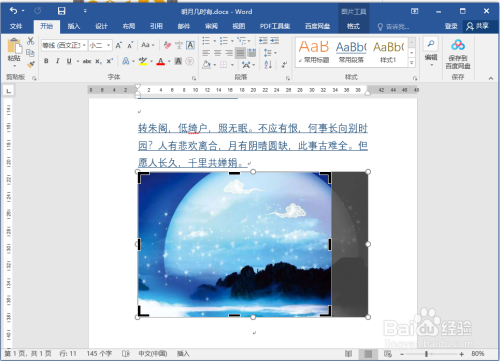Click the bullet list icon
This screenshot has height=361, width=500.
[x=206, y=41]
